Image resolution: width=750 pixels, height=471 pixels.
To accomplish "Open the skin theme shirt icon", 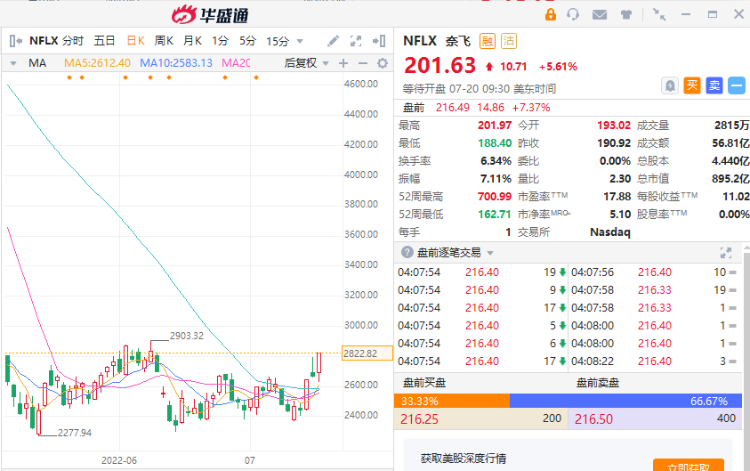I will click(626, 15).
